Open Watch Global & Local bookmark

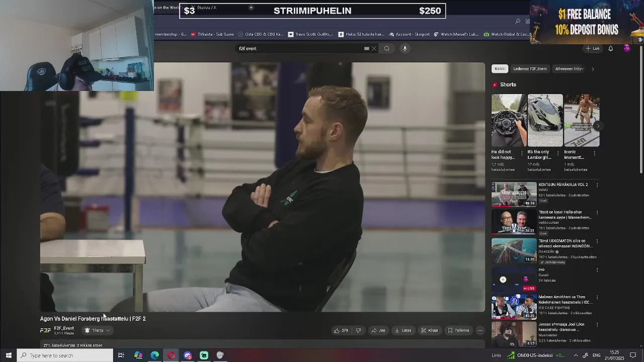(x=506, y=34)
